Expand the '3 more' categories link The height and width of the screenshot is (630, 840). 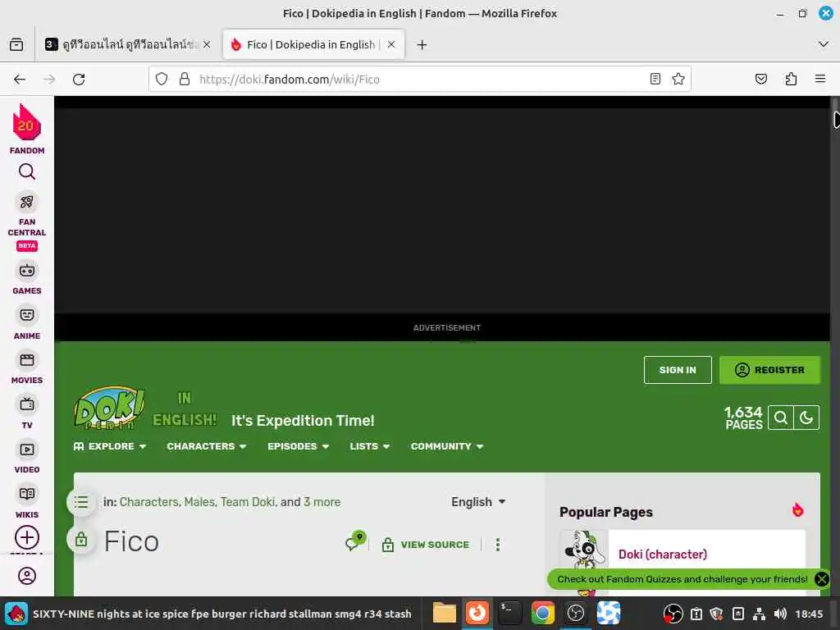click(x=322, y=502)
